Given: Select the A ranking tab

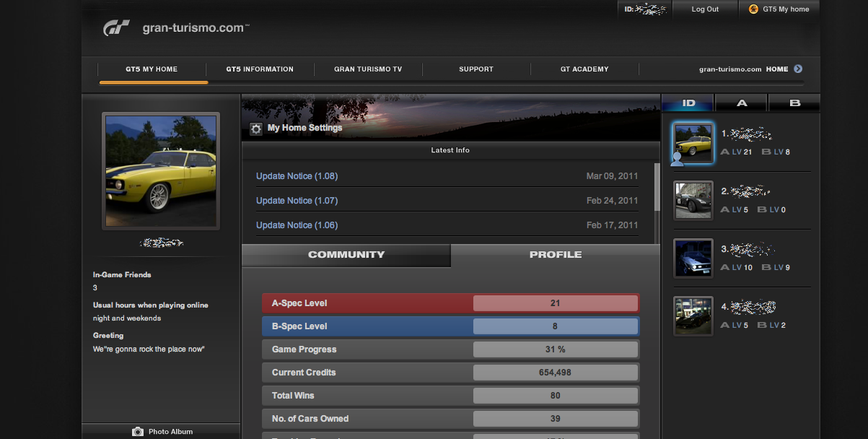Looking at the screenshot, I should point(742,103).
